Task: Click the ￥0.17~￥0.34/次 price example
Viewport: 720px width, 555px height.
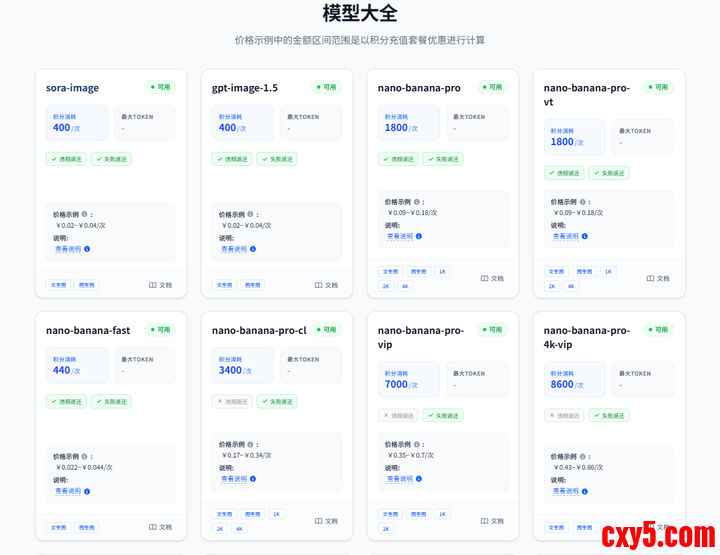Action: pyautogui.click(x=247, y=455)
